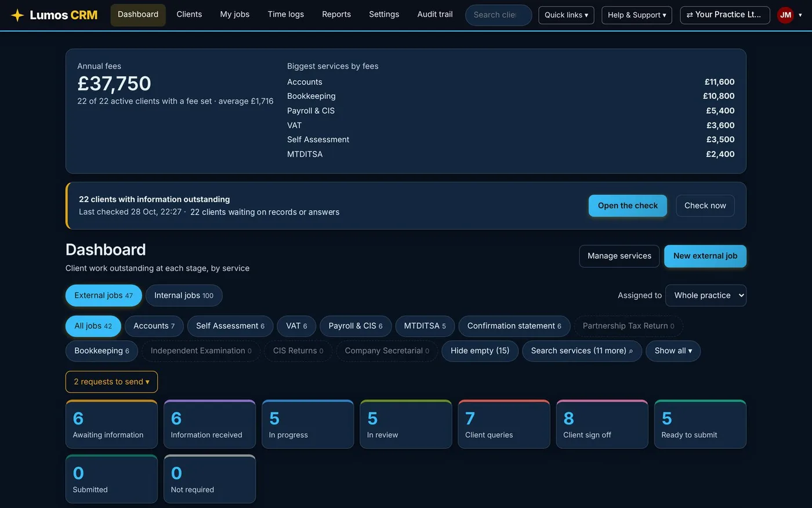Create a New external job
812x508 pixels.
[705, 257]
